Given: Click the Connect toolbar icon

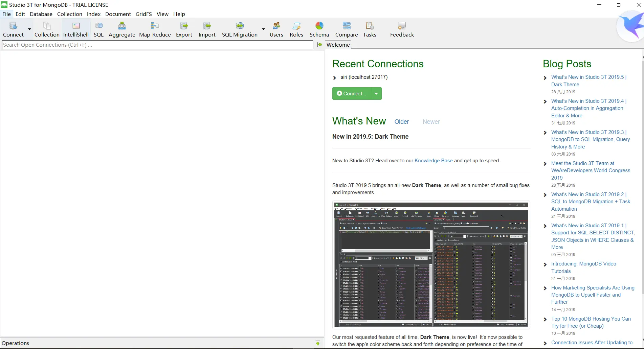Looking at the screenshot, I should (x=13, y=29).
